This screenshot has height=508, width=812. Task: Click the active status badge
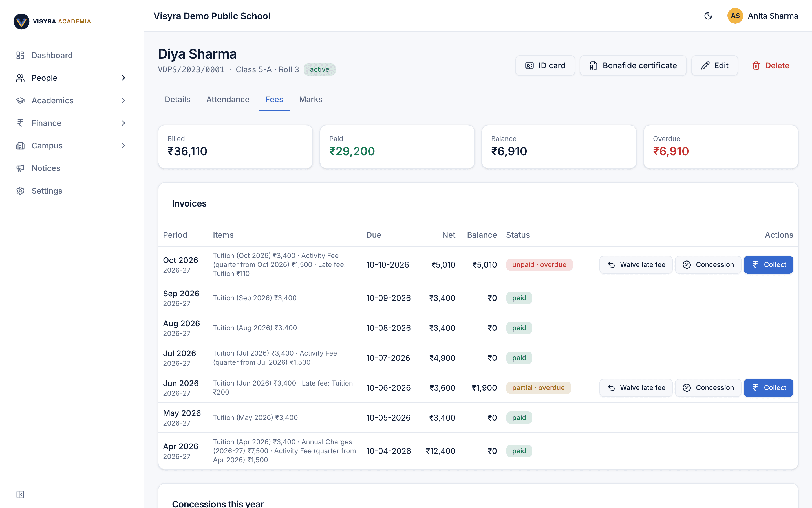click(x=319, y=69)
